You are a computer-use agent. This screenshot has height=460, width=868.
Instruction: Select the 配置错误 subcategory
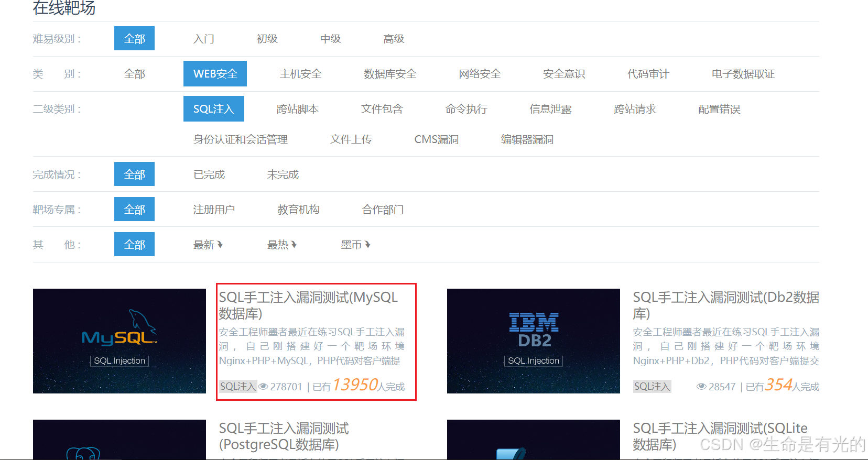coord(720,109)
